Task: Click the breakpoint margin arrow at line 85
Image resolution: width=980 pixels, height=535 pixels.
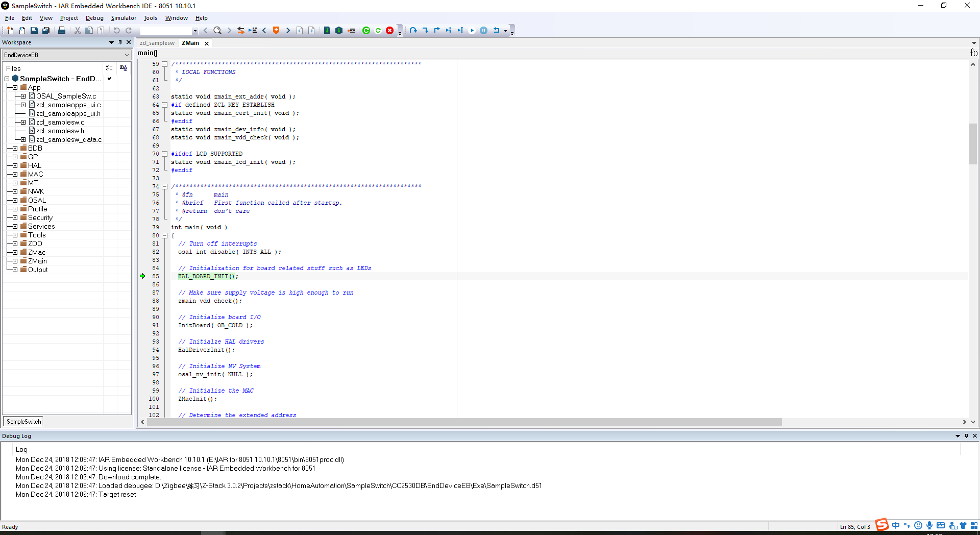Action: click(x=142, y=276)
